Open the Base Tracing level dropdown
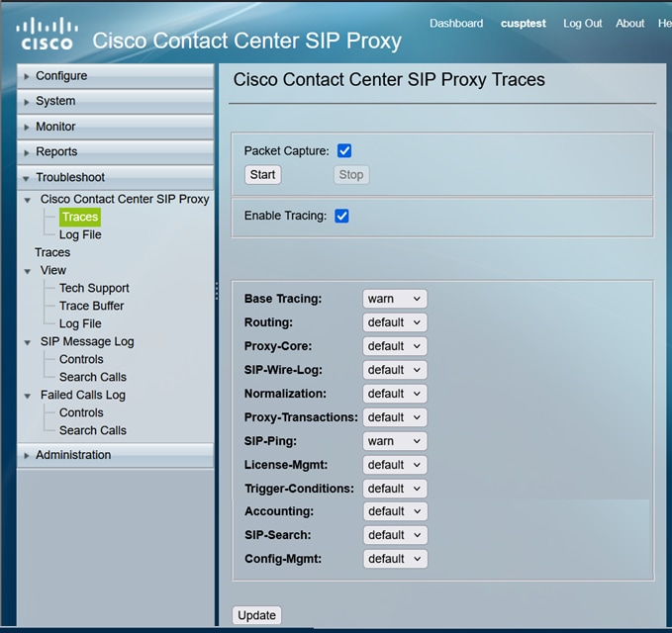672x633 pixels. tap(395, 299)
